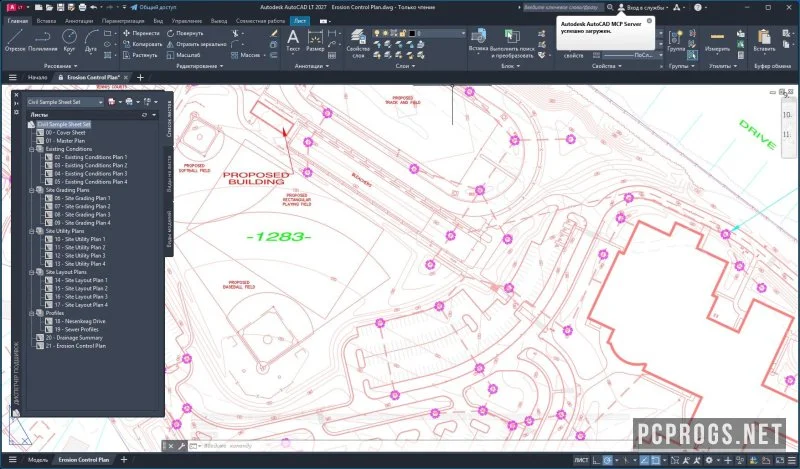Open the Параметризация ribbon tab

(x=123, y=21)
